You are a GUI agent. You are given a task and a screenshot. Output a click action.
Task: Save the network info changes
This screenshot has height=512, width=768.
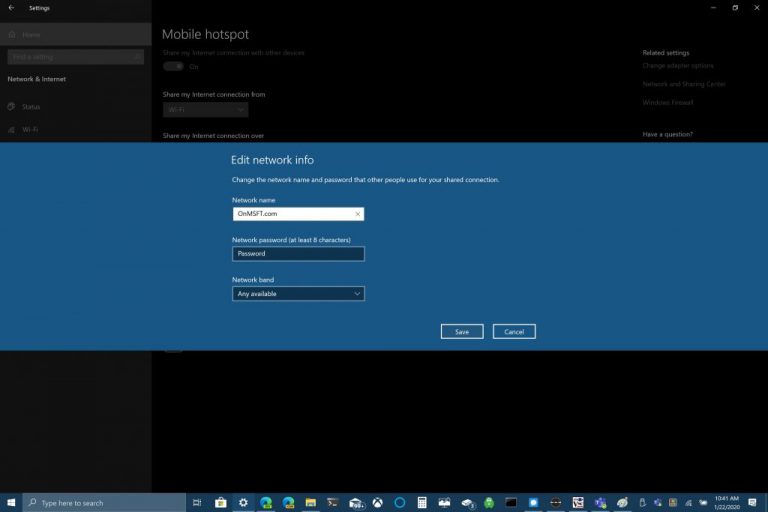tap(462, 331)
